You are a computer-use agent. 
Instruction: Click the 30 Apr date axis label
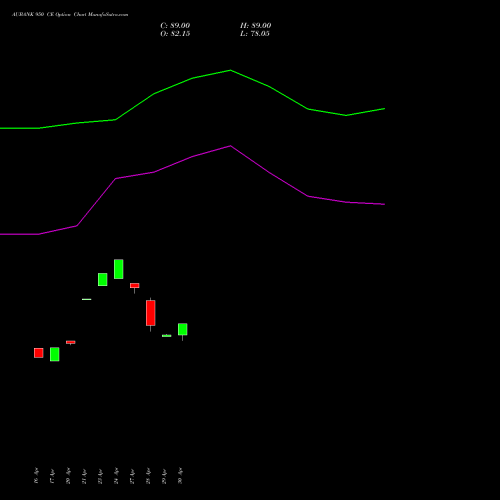180,476
